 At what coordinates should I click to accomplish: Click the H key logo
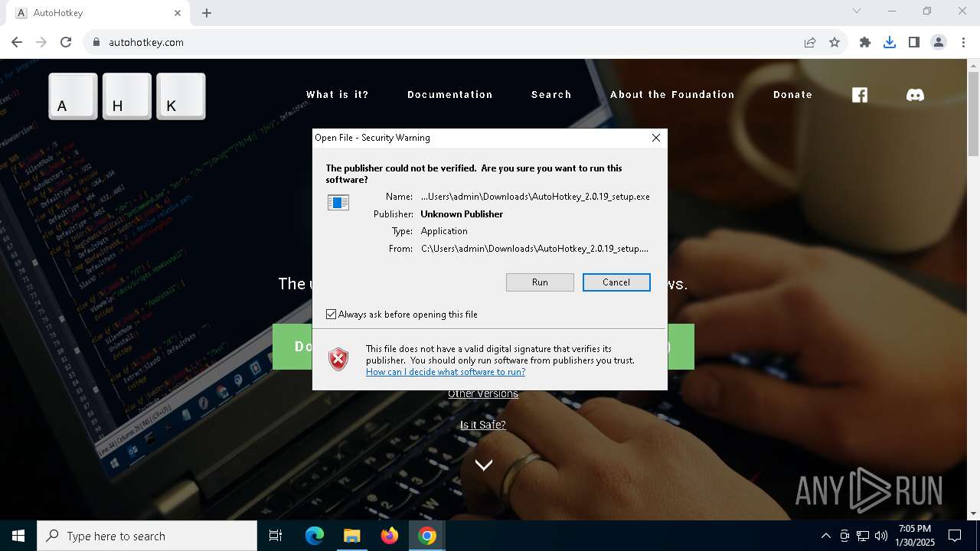(x=127, y=96)
